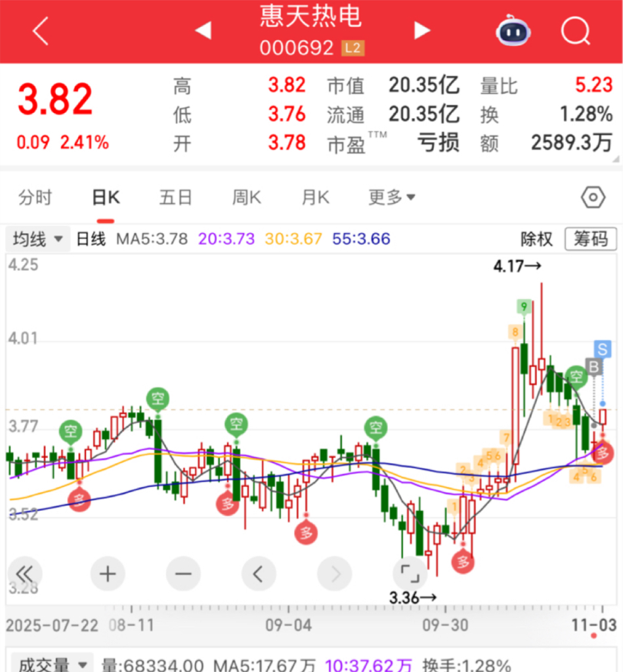Tap the 11-03 date marker
This screenshot has height=672, width=623.
(x=594, y=625)
